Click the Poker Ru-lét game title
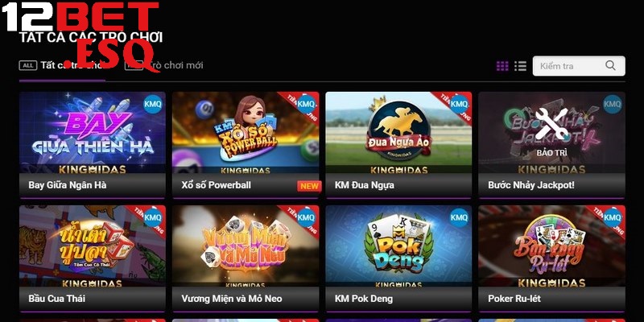The width and height of the screenshot is (644, 322). 514,299
